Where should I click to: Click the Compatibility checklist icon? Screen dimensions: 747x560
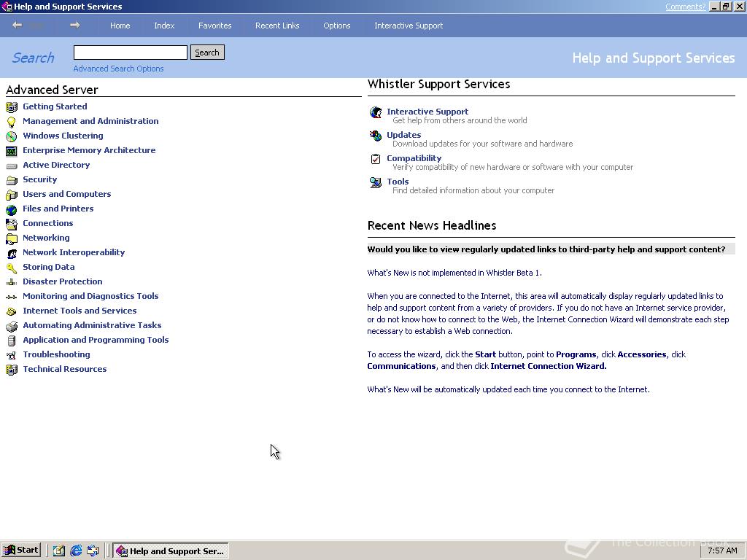(376, 159)
